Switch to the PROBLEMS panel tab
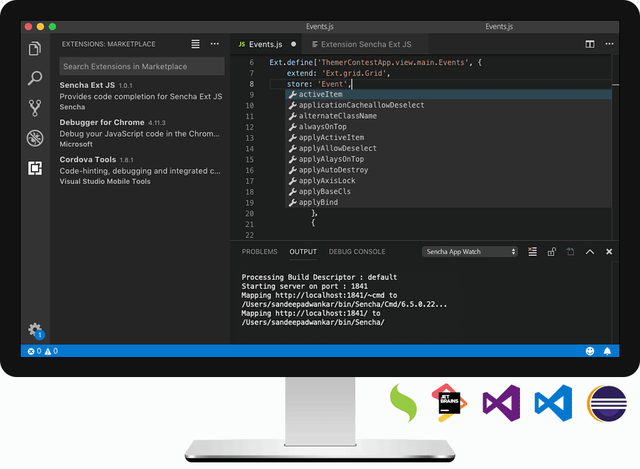Screen dimensions: 640x469 click(259, 252)
